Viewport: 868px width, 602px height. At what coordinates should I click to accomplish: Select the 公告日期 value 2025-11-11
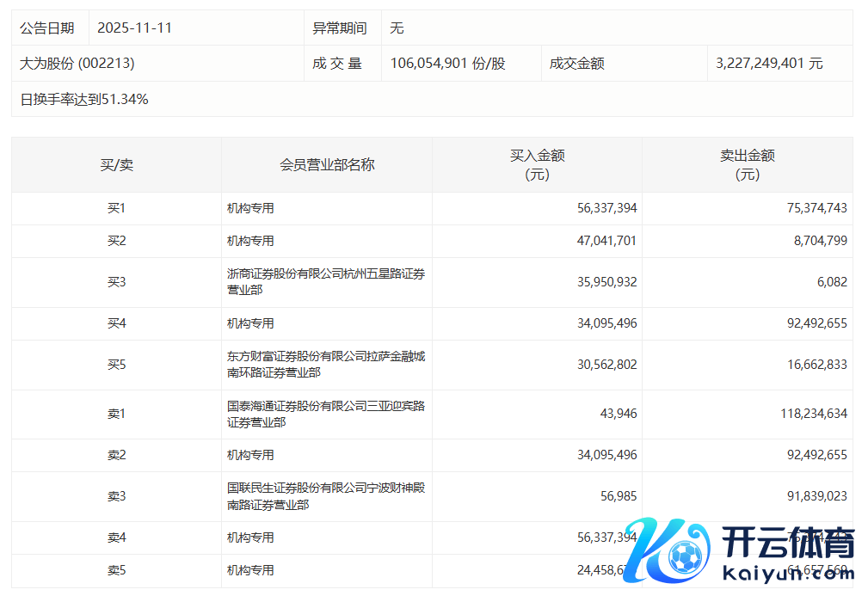pyautogui.click(x=135, y=28)
